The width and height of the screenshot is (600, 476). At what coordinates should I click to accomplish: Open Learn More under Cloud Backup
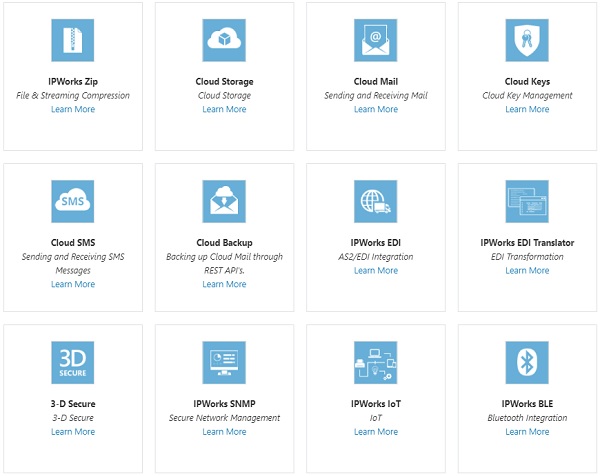[x=224, y=284]
